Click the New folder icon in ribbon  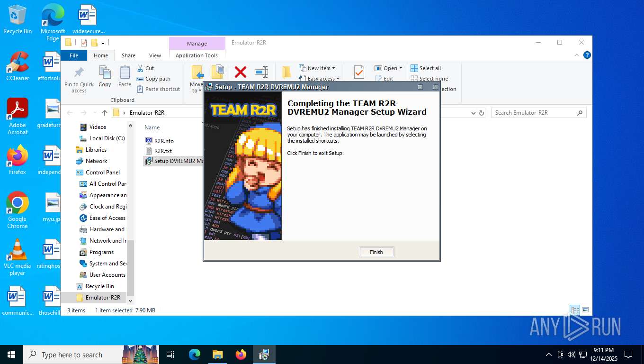[x=286, y=72]
